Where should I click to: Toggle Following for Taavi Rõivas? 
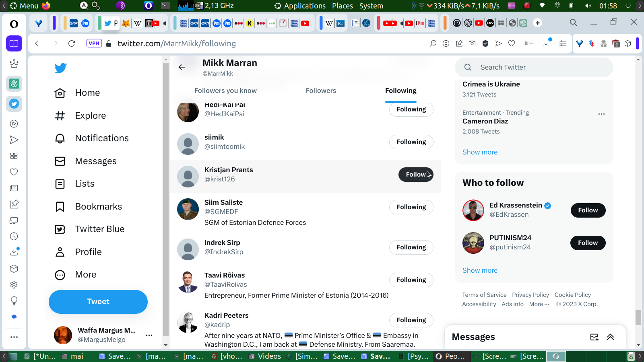(411, 280)
